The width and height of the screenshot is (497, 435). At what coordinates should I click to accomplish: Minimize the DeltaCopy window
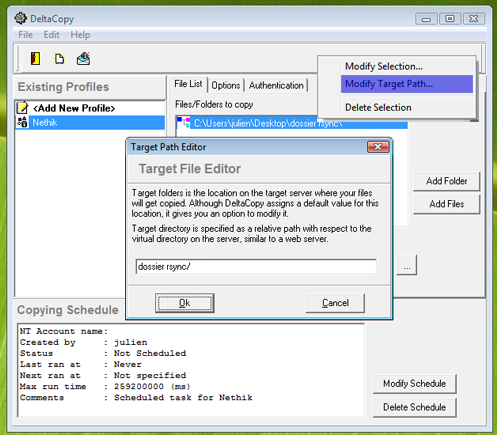pyautogui.click(x=426, y=19)
